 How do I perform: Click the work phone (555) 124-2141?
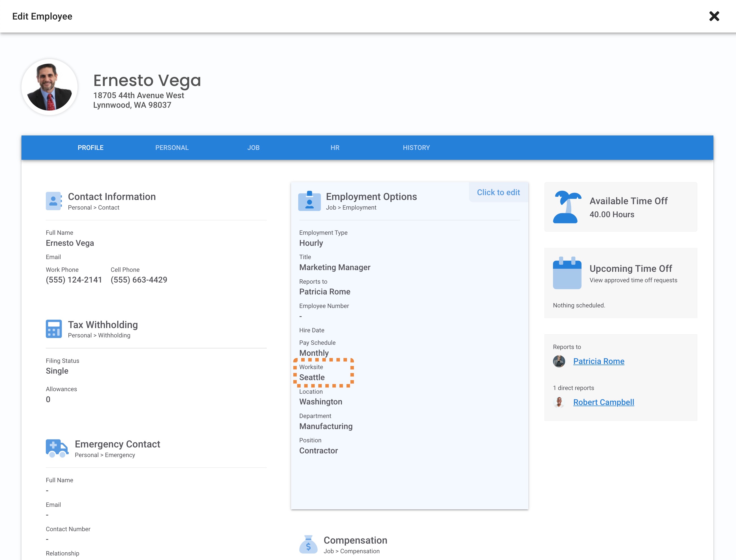click(74, 280)
